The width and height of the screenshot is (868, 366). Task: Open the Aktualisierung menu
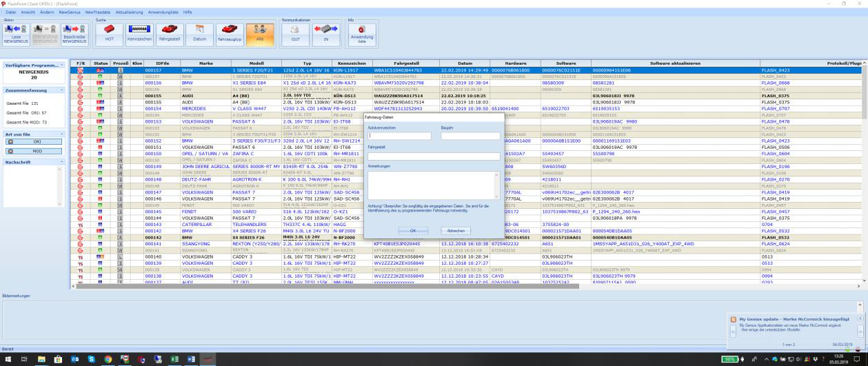[130, 12]
